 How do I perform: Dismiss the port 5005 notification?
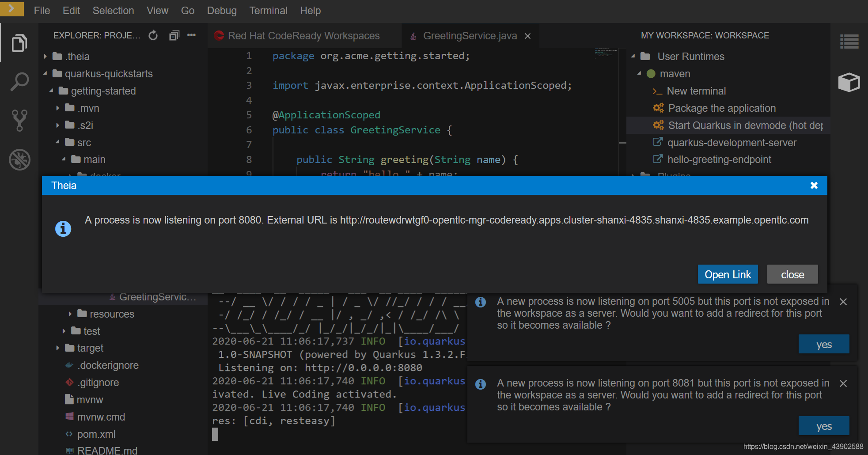tap(843, 302)
